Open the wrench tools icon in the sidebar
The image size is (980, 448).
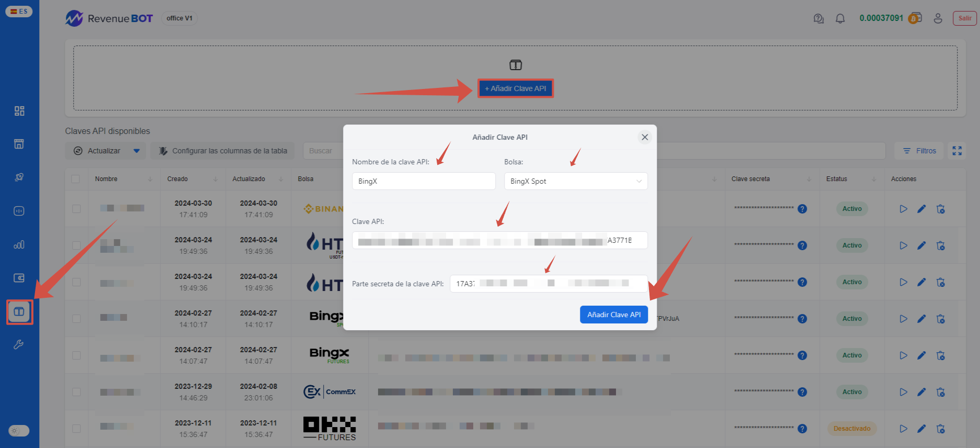pyautogui.click(x=19, y=344)
